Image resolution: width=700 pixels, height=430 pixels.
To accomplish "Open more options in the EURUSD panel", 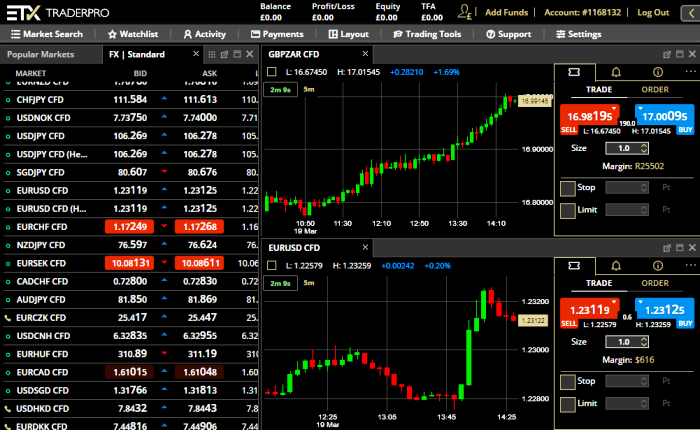I will [x=690, y=265].
